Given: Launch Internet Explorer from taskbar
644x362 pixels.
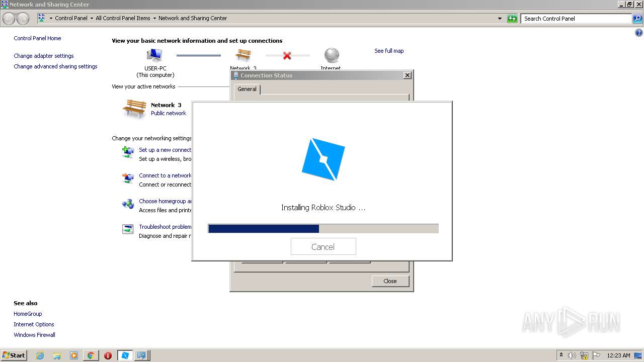Looking at the screenshot, I should 40,355.
